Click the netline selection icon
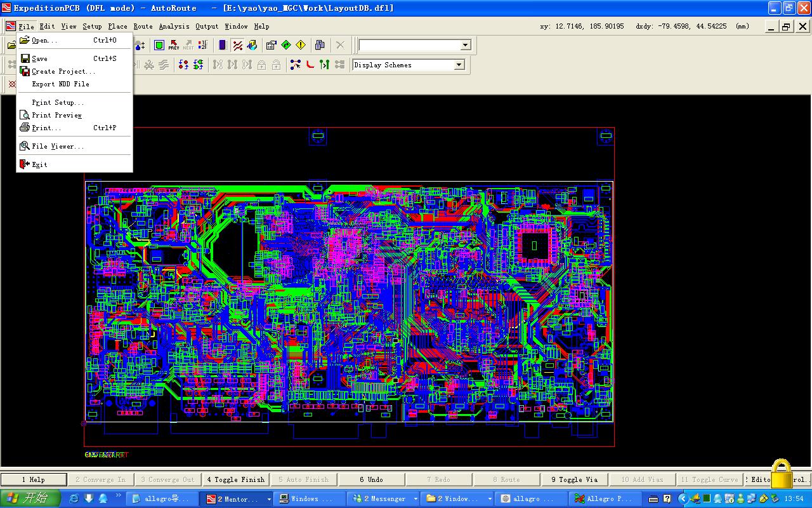 [296, 65]
